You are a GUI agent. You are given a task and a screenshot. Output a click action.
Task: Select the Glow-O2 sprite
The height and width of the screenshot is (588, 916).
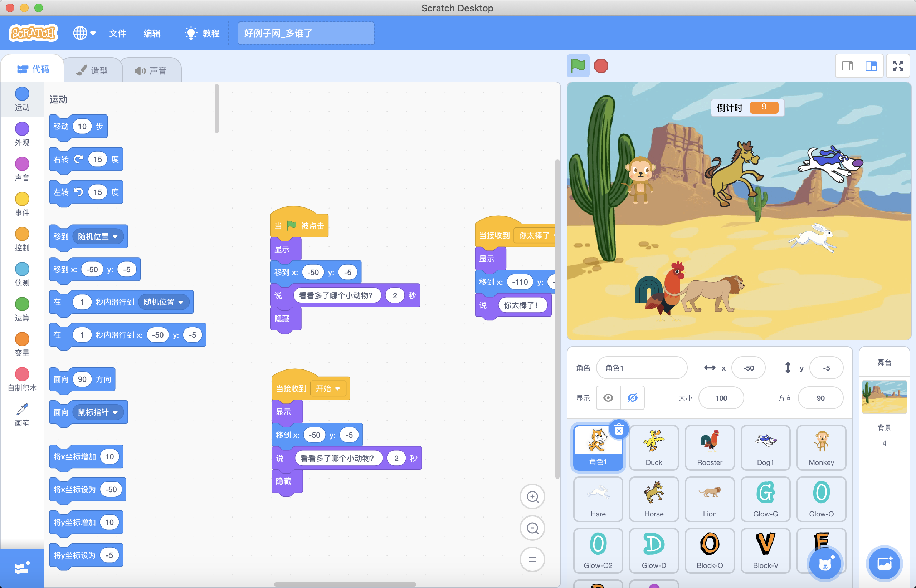[598, 551]
